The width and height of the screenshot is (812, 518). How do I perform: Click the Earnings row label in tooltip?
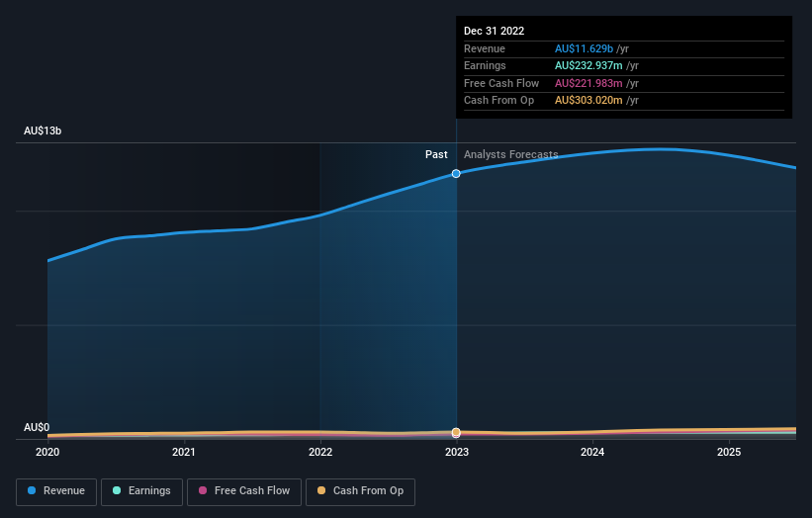point(485,65)
